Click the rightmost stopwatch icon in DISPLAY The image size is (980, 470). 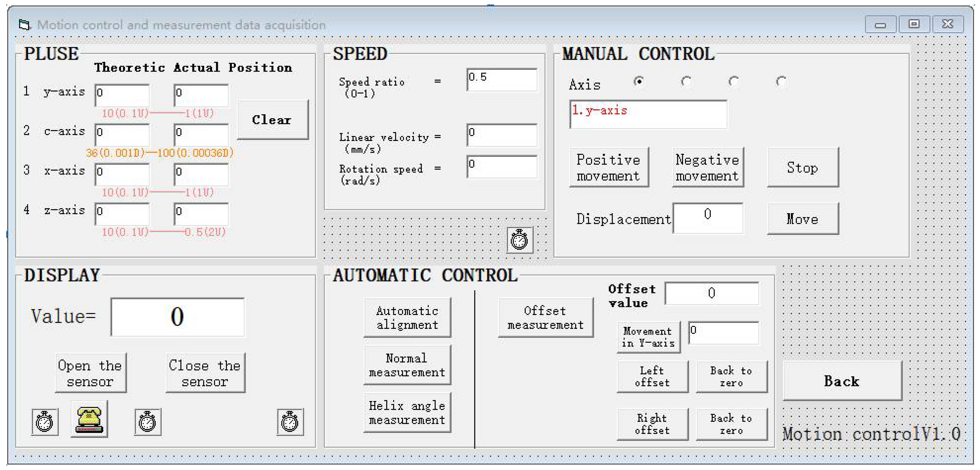pyautogui.click(x=290, y=422)
